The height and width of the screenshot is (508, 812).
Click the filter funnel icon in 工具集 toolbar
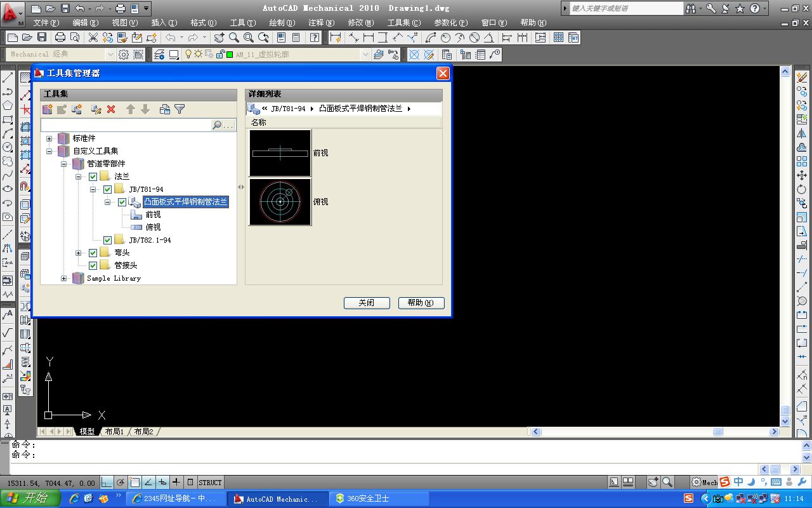tap(180, 109)
